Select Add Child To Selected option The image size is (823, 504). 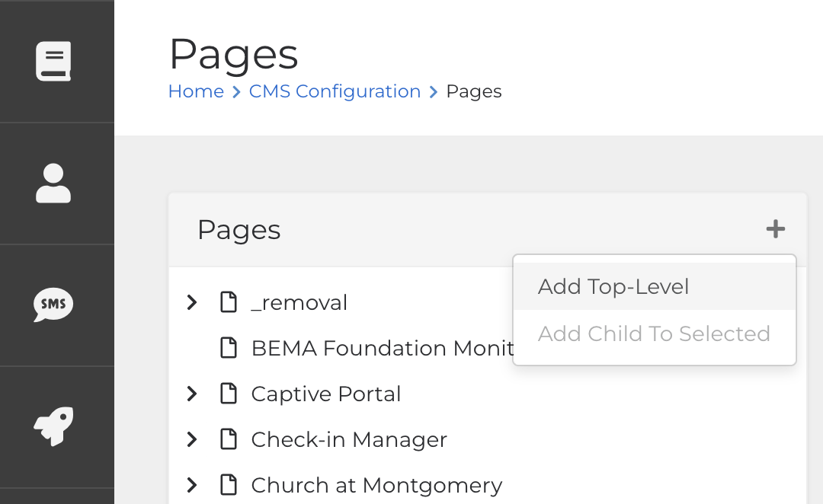click(654, 333)
